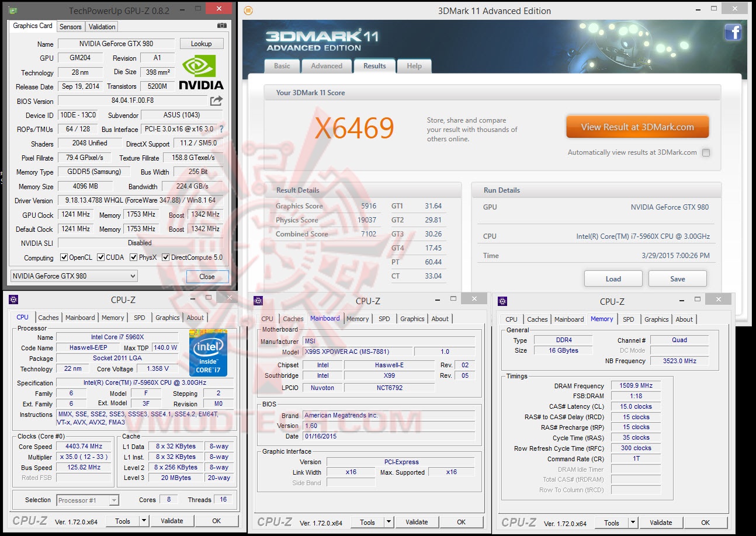Image resolution: width=756 pixels, height=536 pixels.
Task: Open the Processor #1 selection dropdown
Action: [x=88, y=500]
